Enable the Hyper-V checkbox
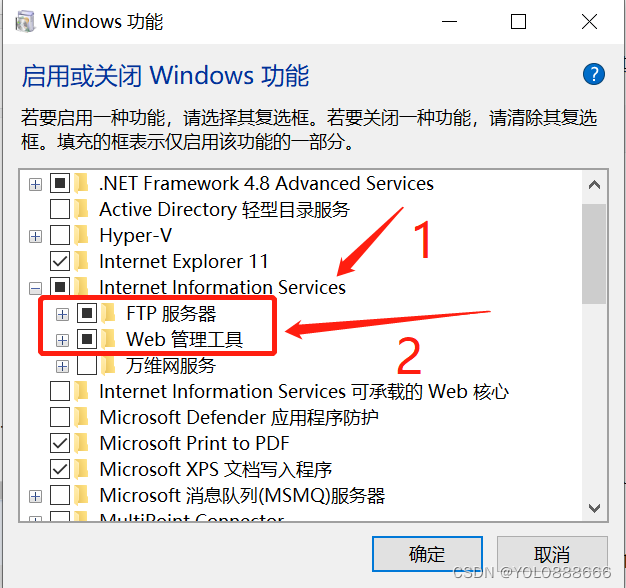Viewport: 626px width, 588px height. pyautogui.click(x=60, y=236)
